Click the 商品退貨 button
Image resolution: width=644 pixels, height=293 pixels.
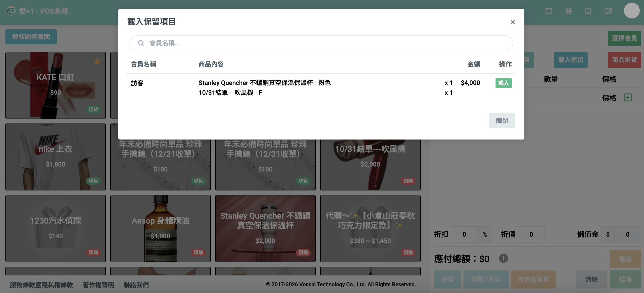[624, 60]
